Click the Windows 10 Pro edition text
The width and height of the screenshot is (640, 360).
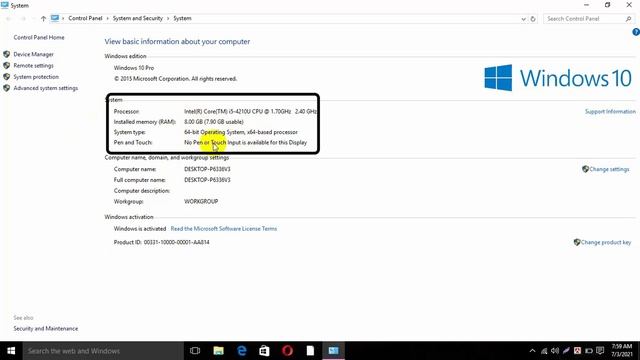pos(134,68)
